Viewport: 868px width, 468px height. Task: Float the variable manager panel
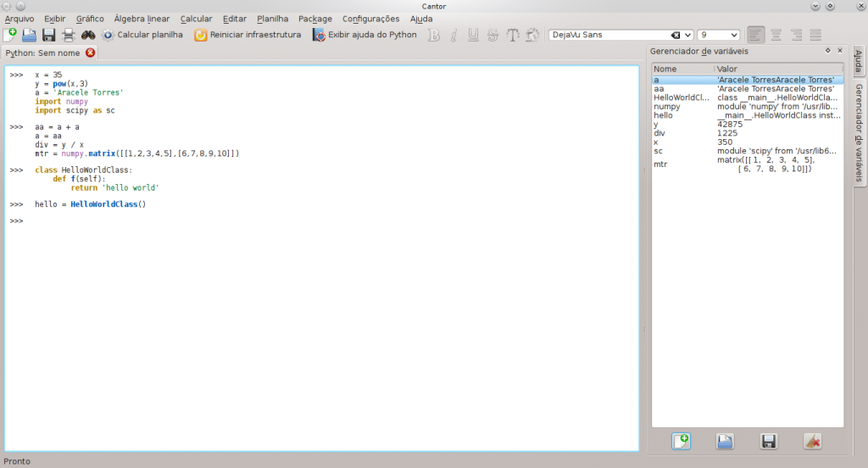click(827, 50)
